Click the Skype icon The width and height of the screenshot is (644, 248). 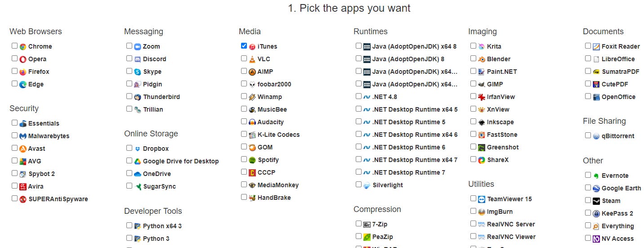pyautogui.click(x=138, y=72)
